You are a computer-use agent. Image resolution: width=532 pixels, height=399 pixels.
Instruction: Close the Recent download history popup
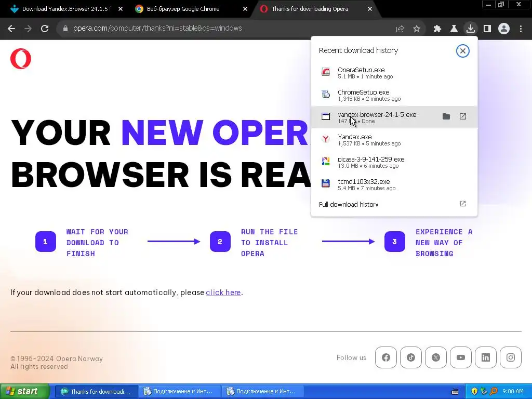[463, 51]
